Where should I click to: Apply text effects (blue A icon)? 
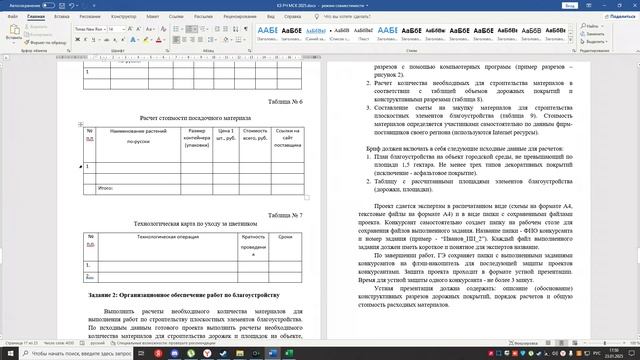pos(133,40)
